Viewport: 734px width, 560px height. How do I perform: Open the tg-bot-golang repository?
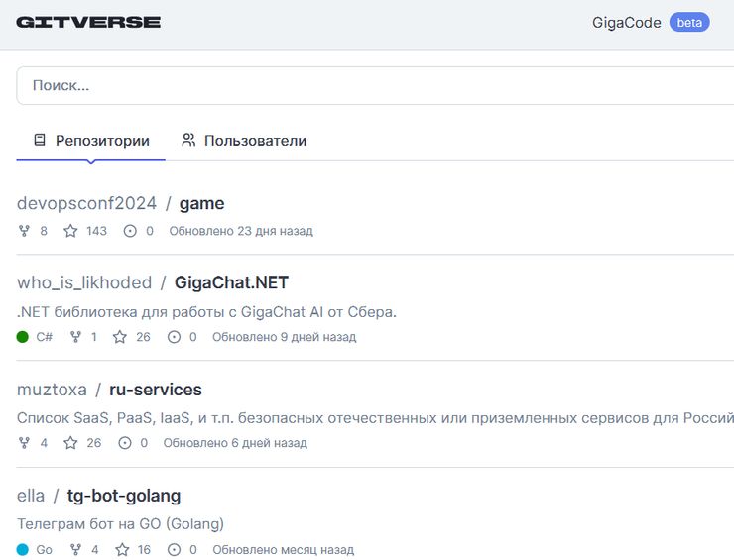pyautogui.click(x=124, y=496)
